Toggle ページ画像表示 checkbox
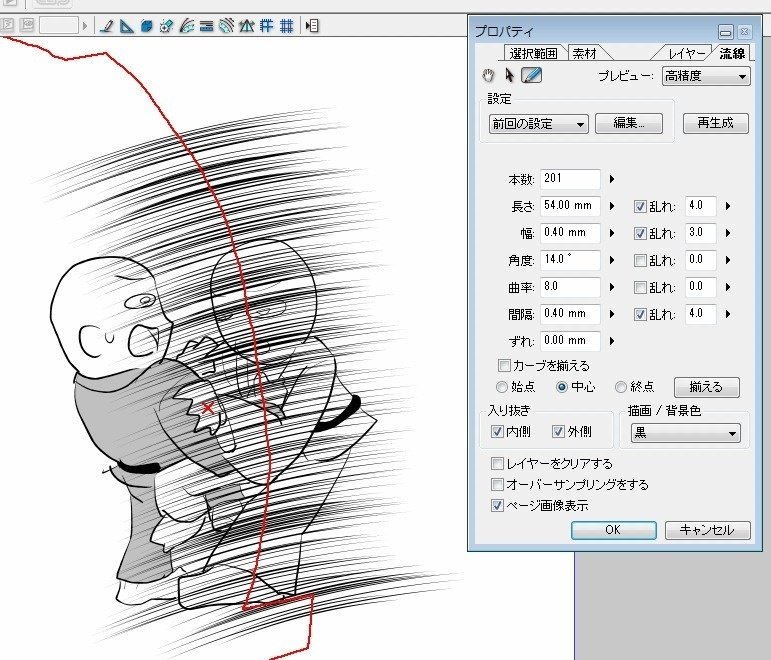The image size is (771, 660). pos(497,506)
